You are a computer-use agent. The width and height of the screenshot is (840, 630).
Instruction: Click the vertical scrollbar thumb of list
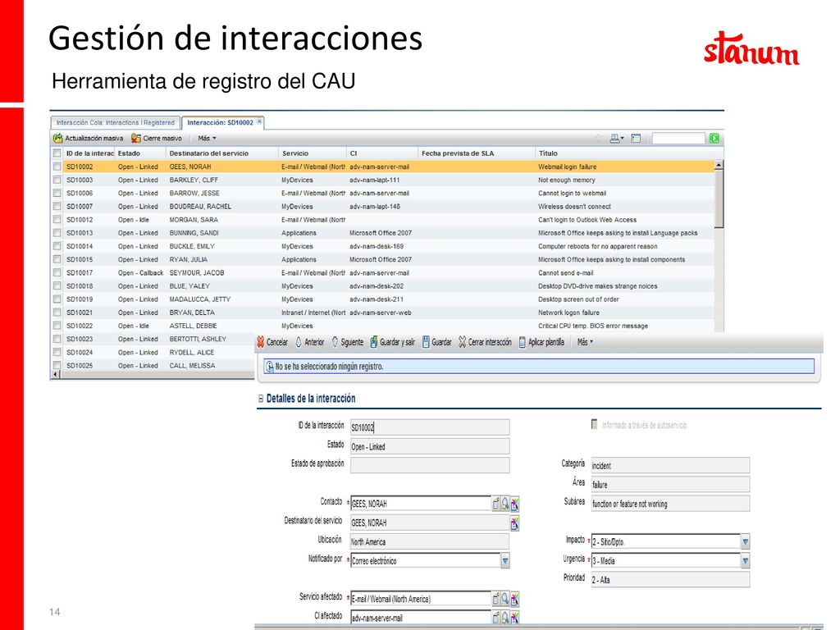pyautogui.click(x=719, y=199)
